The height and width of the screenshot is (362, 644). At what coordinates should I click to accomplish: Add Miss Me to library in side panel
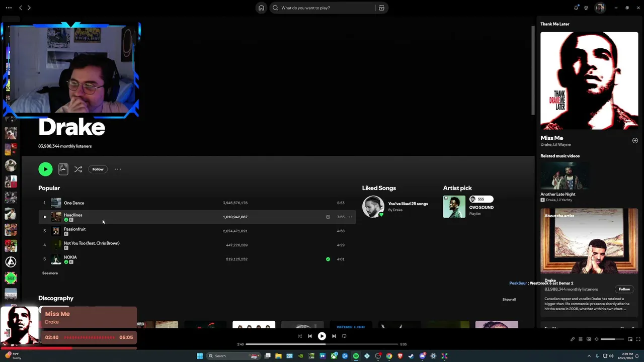(x=635, y=140)
